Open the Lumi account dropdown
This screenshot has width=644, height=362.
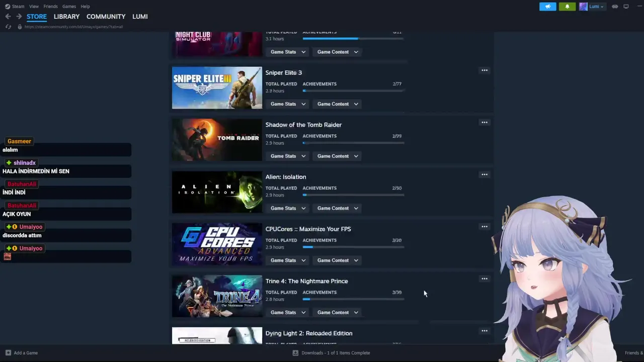tap(596, 7)
